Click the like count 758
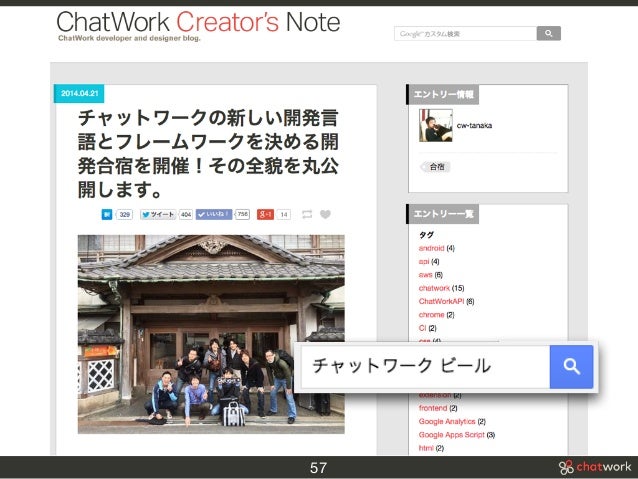The height and width of the screenshot is (479, 638). pyautogui.click(x=243, y=214)
